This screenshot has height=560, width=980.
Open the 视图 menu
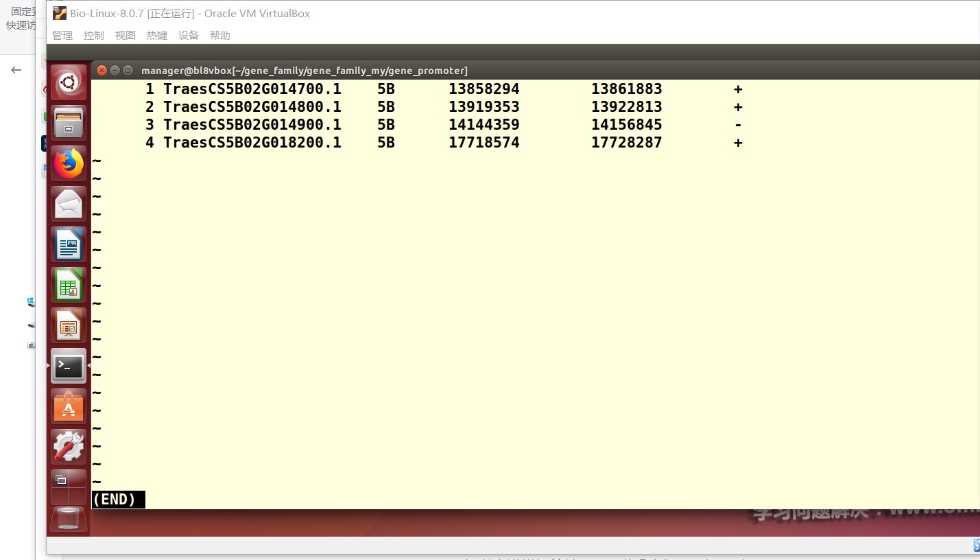(126, 36)
